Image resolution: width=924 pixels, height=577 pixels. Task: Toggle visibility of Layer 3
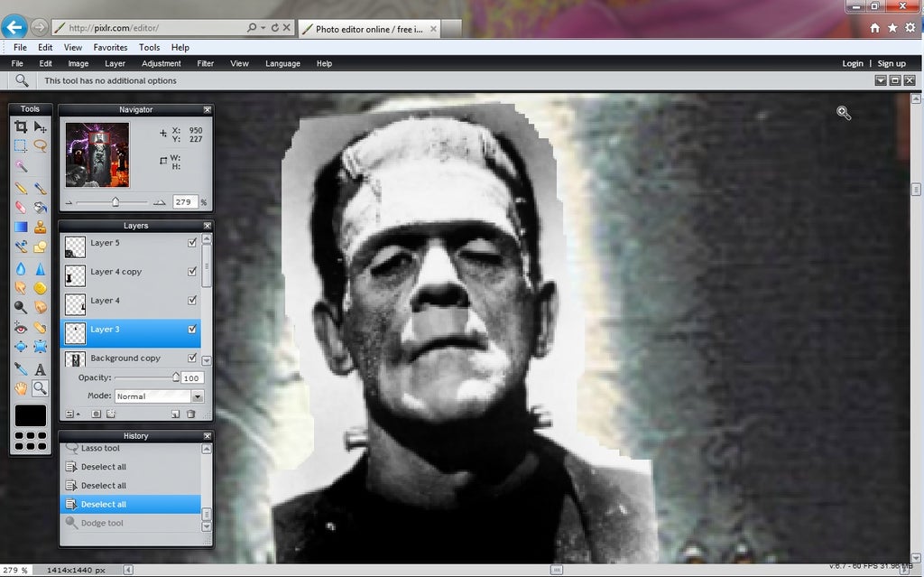click(x=192, y=330)
